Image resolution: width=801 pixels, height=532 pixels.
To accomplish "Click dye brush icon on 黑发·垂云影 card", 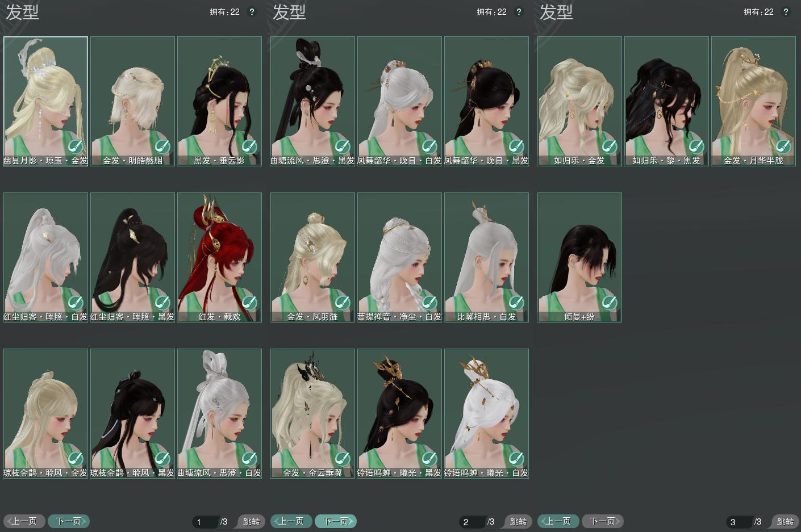I will (249, 146).
